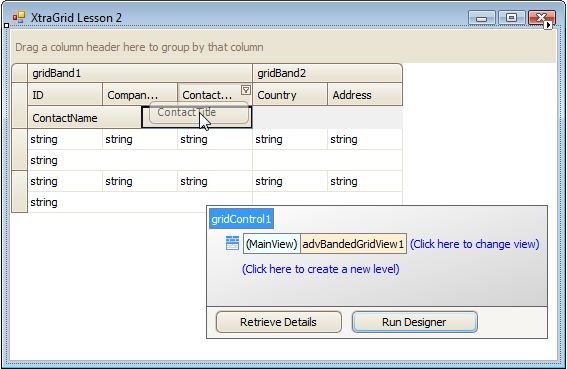Click the Contact... column header
The width and height of the screenshot is (567, 369).
tap(215, 95)
